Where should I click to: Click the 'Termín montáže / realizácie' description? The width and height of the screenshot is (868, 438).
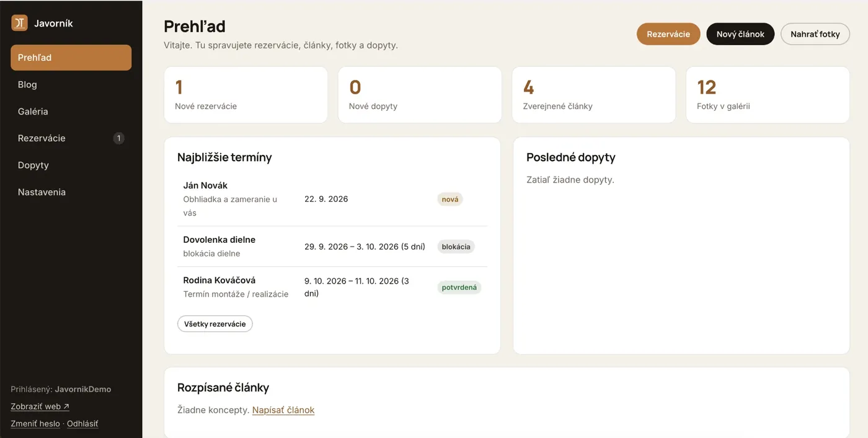236,294
